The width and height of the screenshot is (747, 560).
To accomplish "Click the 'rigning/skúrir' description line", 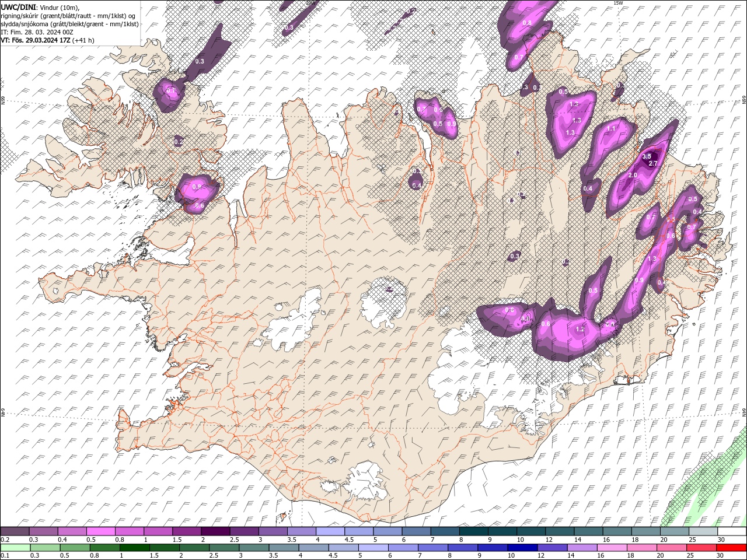I will point(68,16).
